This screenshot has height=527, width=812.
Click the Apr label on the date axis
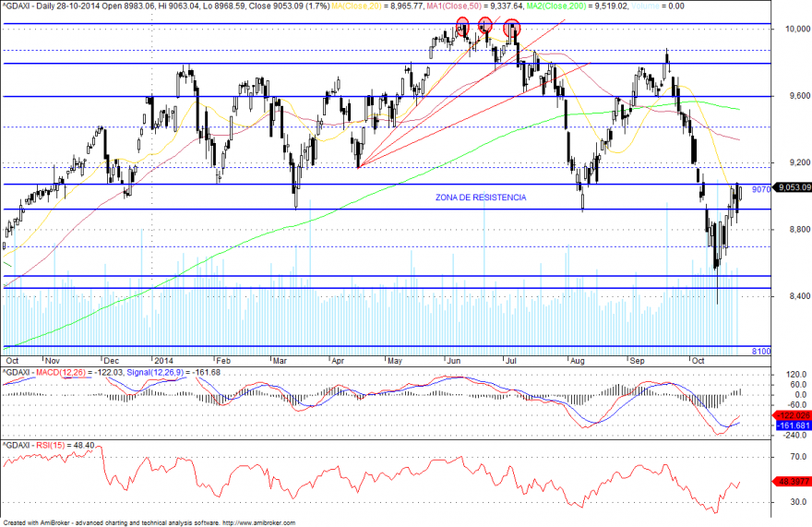pyautogui.click(x=338, y=361)
